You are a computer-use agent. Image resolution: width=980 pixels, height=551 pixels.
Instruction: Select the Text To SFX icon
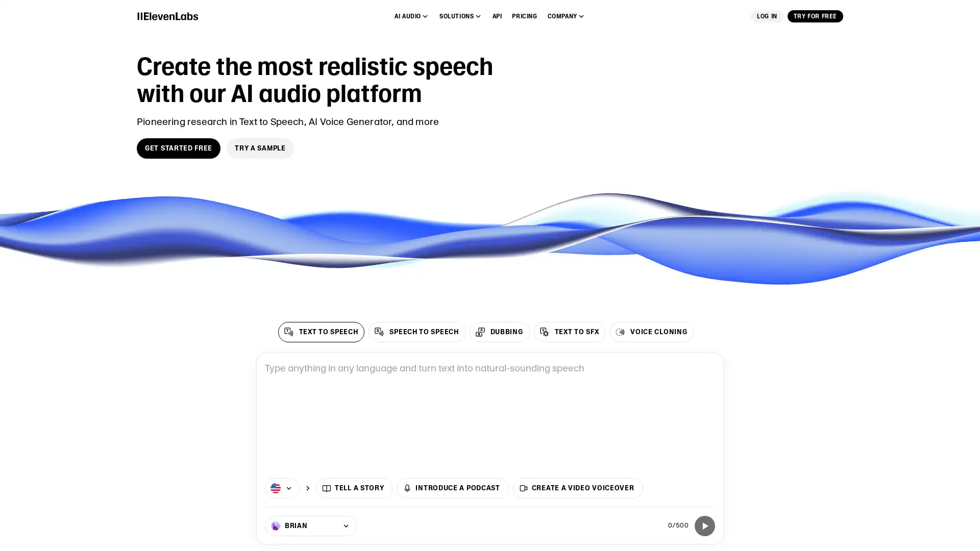(544, 331)
